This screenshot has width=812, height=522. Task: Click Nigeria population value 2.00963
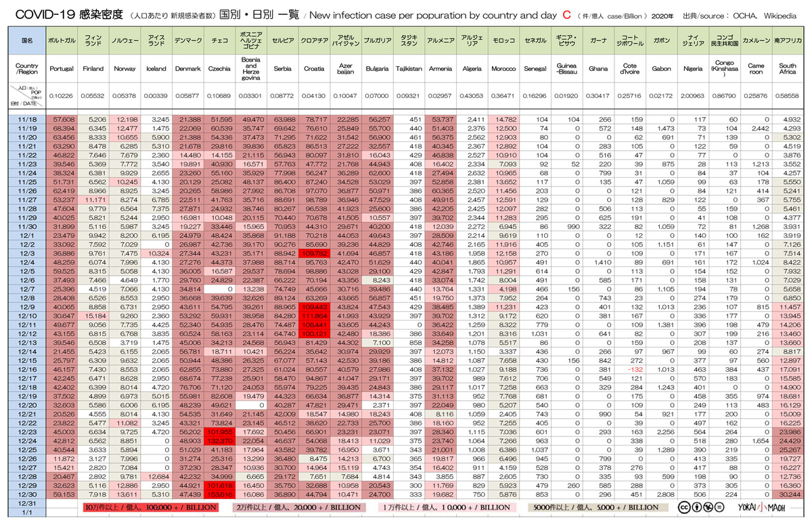pyautogui.click(x=693, y=97)
